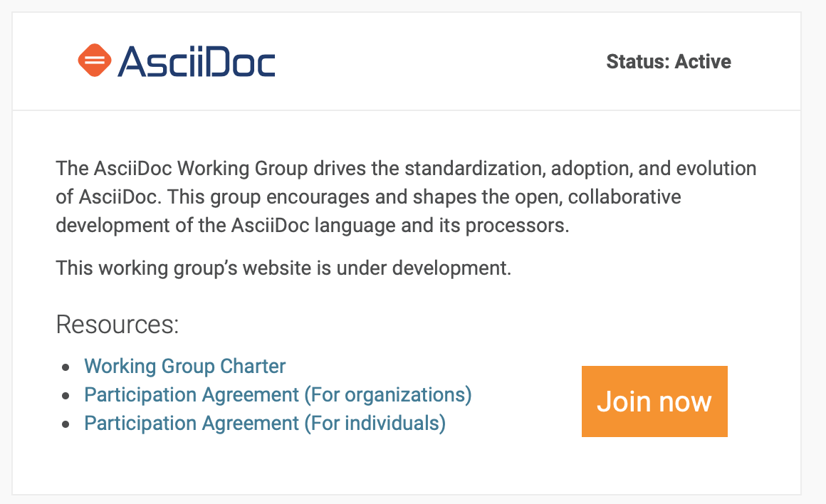Screen dimensions: 826x504
Task: Open Participation Agreement for individuals link
Action: point(264,424)
